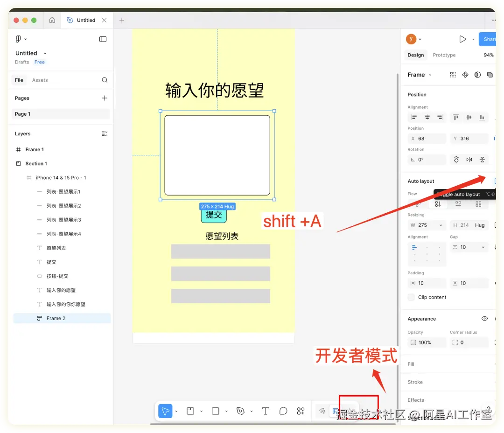Click the Share button
This screenshot has height=433, width=504.
[490, 39]
